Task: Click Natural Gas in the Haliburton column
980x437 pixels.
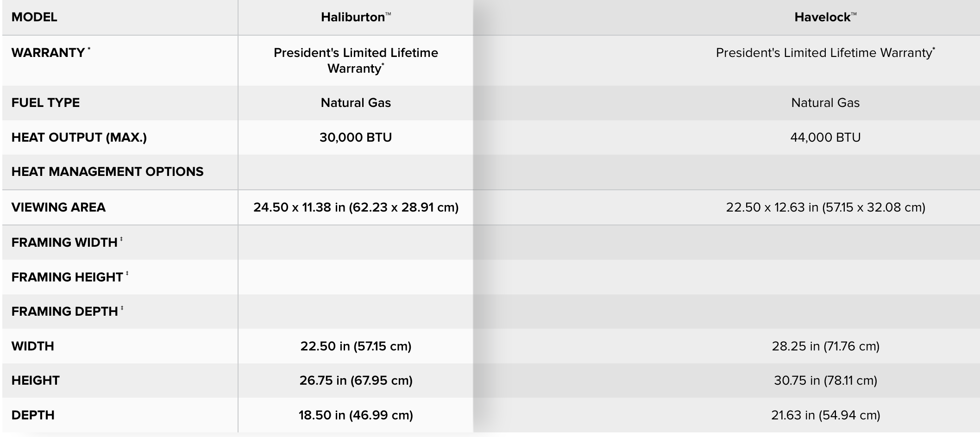Action: pos(356,103)
